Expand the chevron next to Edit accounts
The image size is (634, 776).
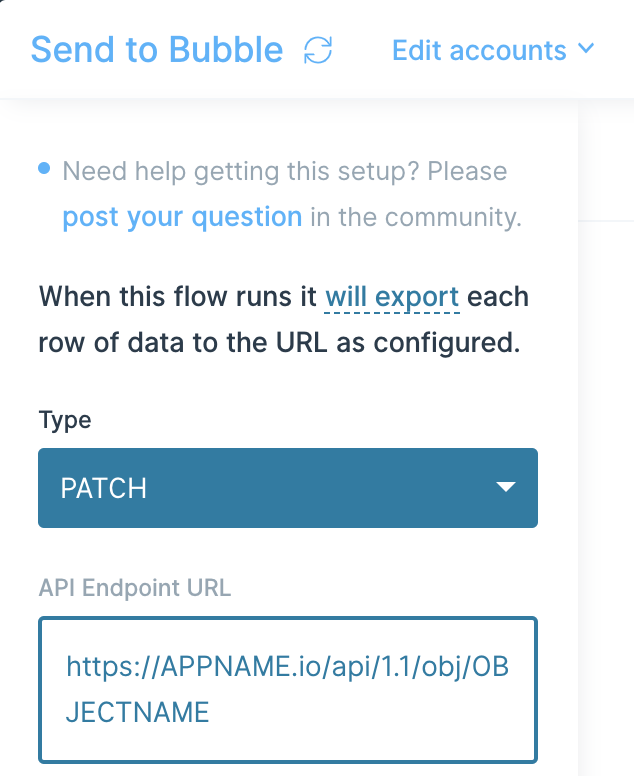[x=586, y=48]
